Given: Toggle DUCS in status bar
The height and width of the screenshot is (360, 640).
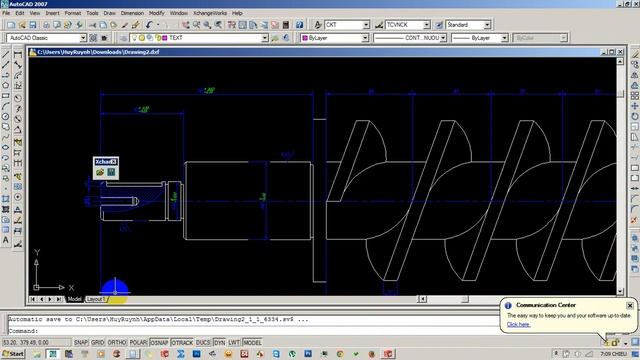Looking at the screenshot, I should [203, 342].
